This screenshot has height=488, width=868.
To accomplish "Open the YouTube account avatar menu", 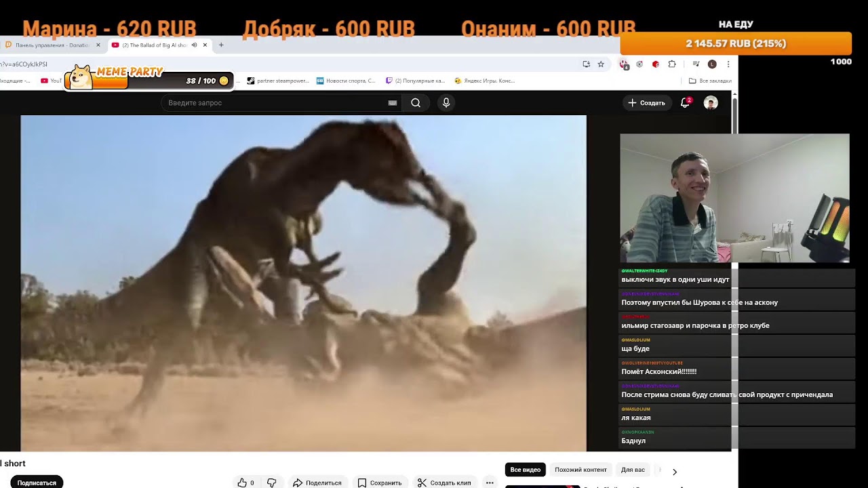I will pos(711,103).
